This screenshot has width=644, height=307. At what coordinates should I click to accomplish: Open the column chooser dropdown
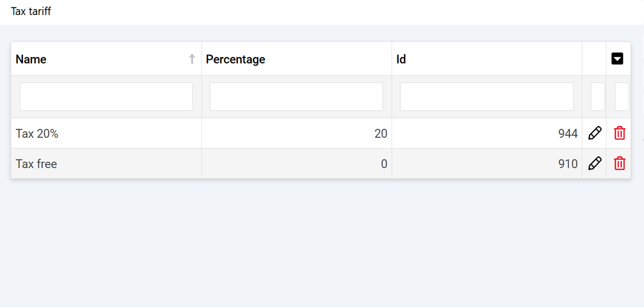(617, 59)
